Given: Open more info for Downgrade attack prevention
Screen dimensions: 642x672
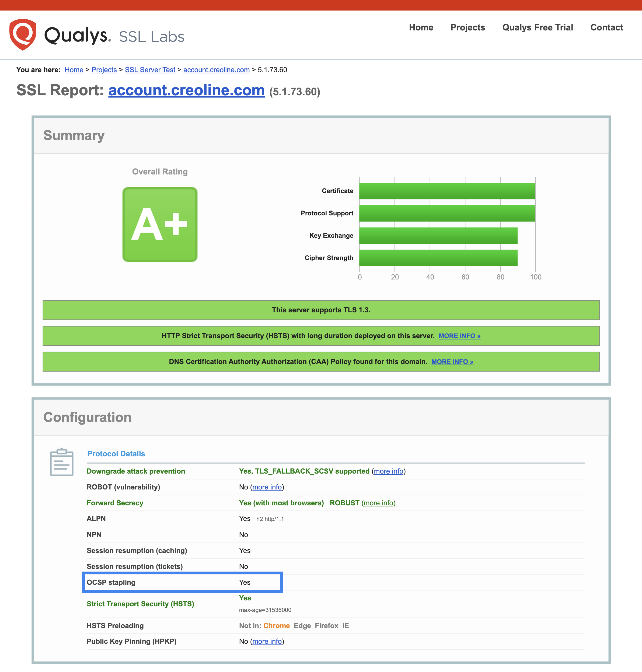Looking at the screenshot, I should 388,471.
